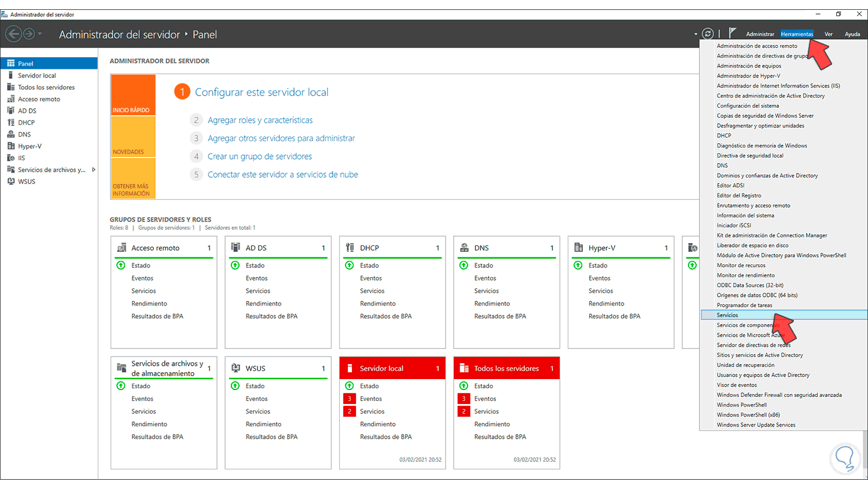The height and width of the screenshot is (489, 868).
Task: Click Crear un grupo de servidores link
Action: pos(259,156)
